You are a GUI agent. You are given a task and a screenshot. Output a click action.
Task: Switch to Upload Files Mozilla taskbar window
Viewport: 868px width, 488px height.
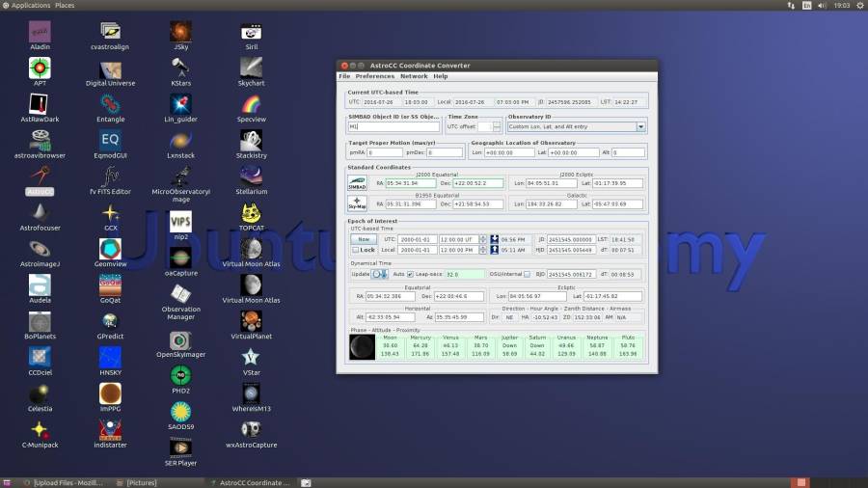(x=65, y=483)
